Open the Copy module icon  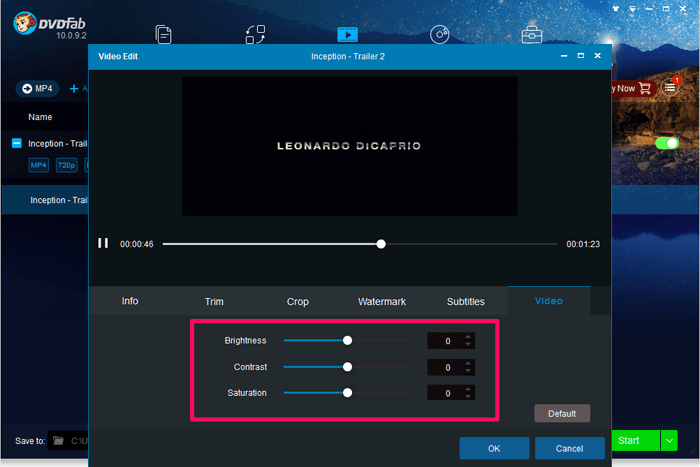tap(163, 34)
